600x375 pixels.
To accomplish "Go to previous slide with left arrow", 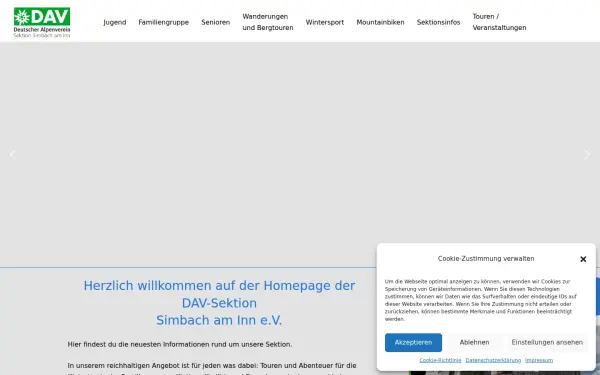I will coord(13,155).
